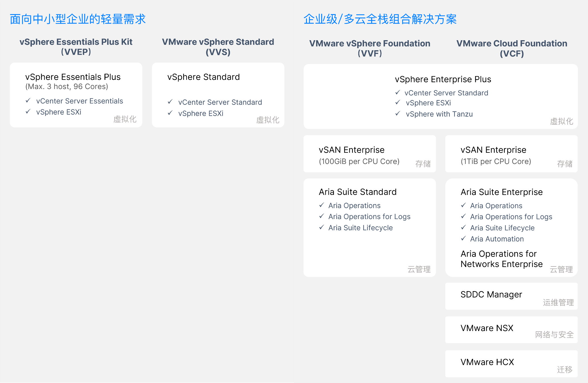Screen dimensions: 588x383
Task: Click the 运维管理 label on SDDC Manager card
Action: 558,303
